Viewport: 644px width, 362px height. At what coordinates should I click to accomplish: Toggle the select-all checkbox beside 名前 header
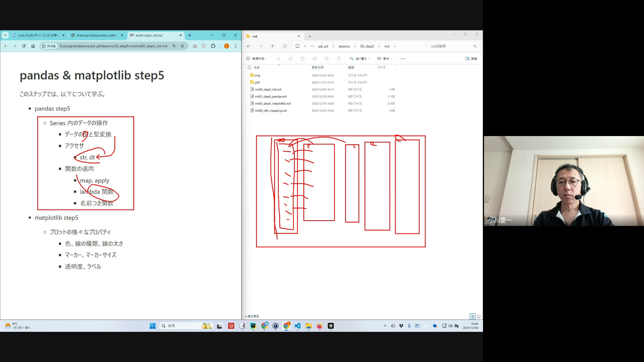(x=249, y=67)
